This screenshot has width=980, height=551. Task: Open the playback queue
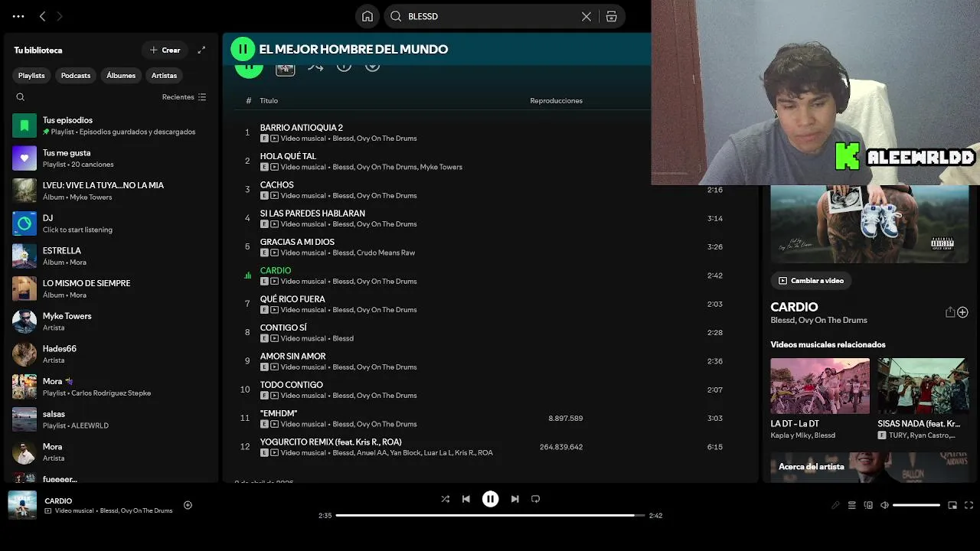[851, 505]
